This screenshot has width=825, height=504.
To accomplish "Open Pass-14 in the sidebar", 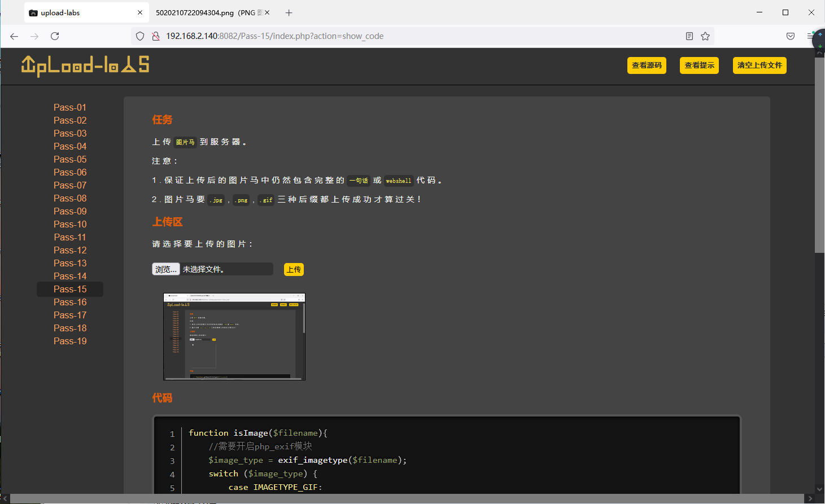I will (x=70, y=276).
